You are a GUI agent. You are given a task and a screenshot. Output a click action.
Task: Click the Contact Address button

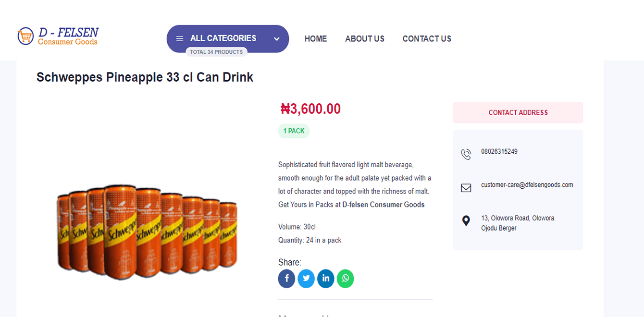click(518, 112)
